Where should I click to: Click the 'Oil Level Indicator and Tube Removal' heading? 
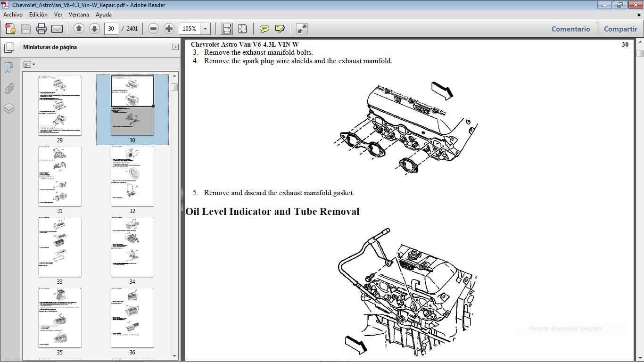[272, 211]
